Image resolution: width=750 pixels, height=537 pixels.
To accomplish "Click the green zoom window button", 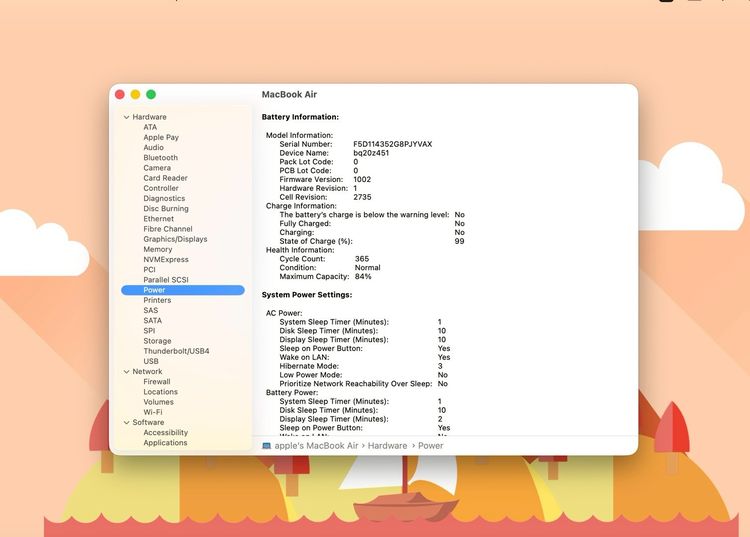I will (151, 94).
